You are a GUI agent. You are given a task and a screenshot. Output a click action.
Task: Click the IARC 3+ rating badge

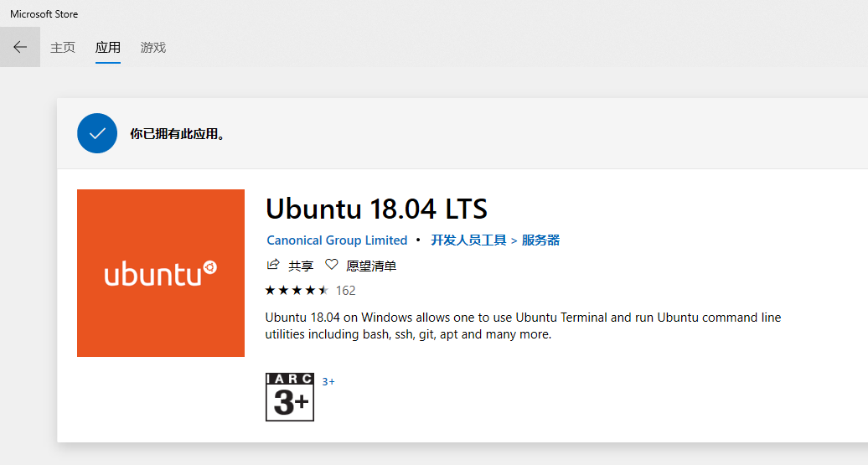tap(290, 397)
